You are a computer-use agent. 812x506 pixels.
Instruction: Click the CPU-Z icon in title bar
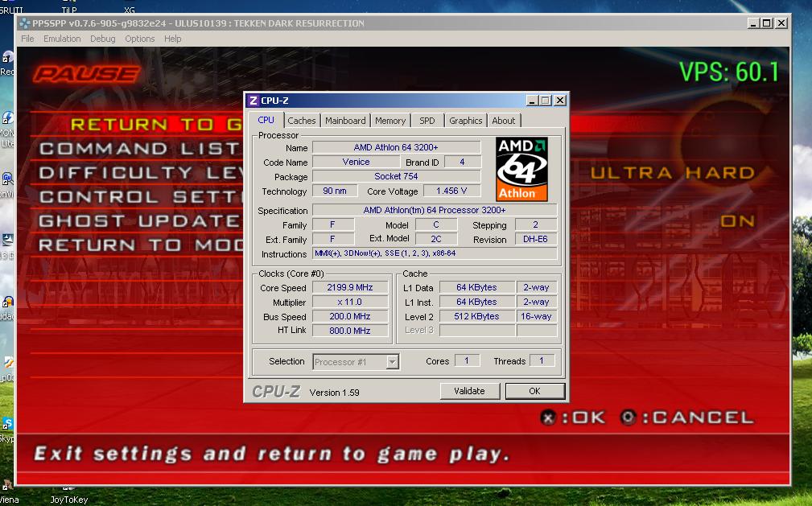pyautogui.click(x=253, y=101)
